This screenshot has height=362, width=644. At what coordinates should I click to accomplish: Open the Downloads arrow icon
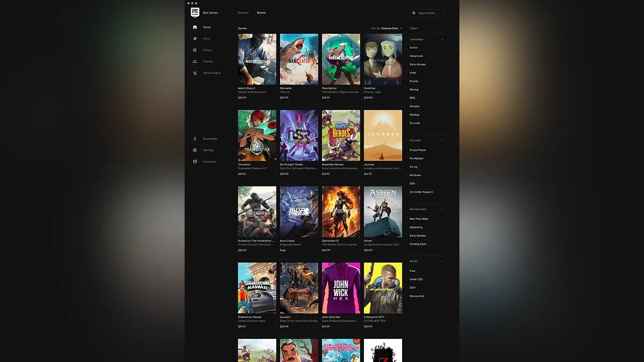(195, 139)
